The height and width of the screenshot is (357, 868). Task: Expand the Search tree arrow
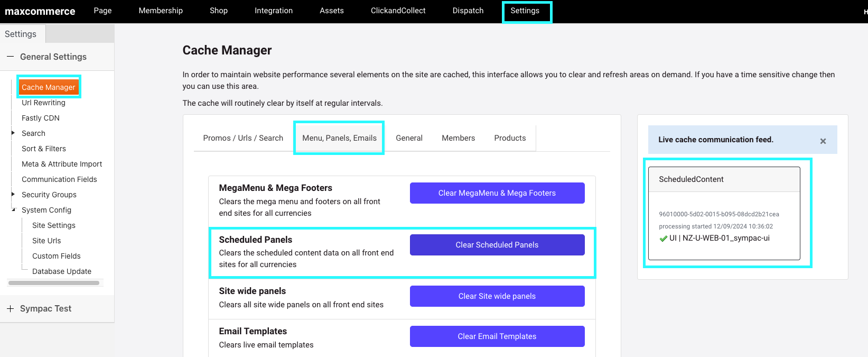[13, 133]
